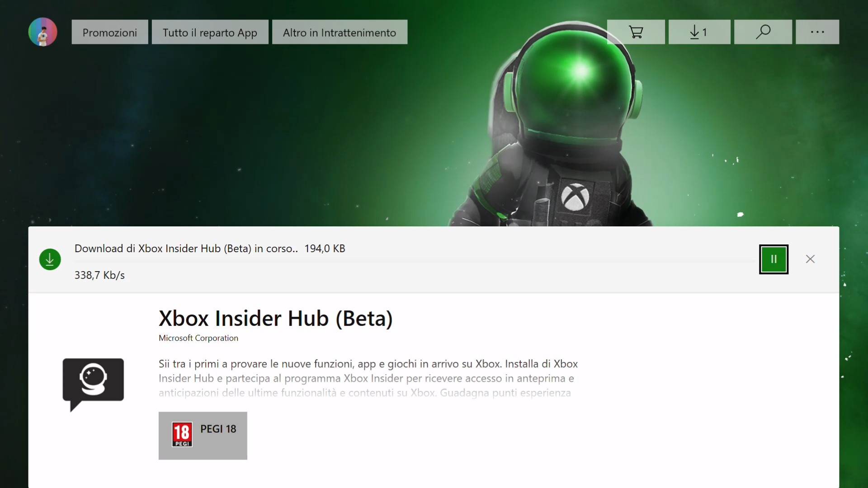Open Tutto il reparto App
Screen dimensions: 868x488
(x=210, y=32)
